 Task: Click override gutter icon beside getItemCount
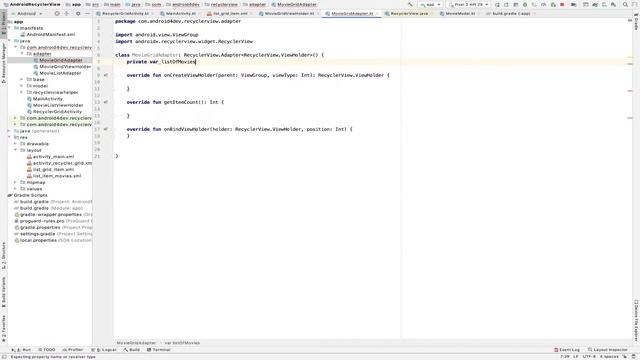pos(106,102)
